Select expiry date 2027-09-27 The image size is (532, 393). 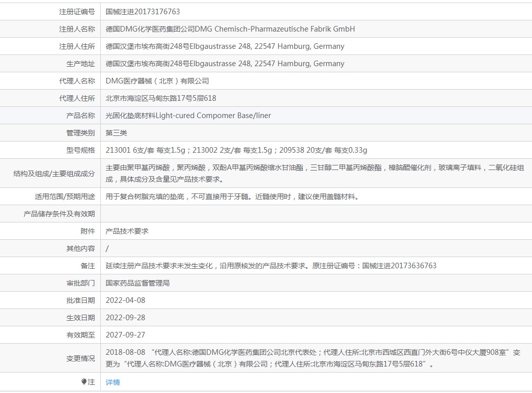coord(126,335)
